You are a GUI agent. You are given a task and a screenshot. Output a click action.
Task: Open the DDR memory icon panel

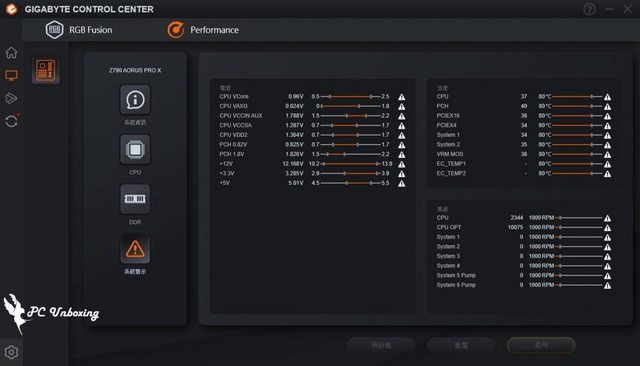pyautogui.click(x=135, y=199)
